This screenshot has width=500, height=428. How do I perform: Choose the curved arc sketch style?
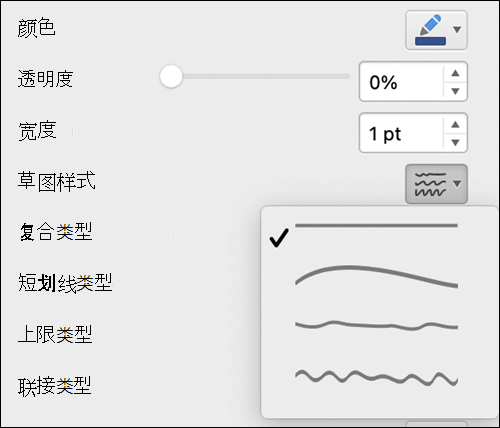click(376, 276)
